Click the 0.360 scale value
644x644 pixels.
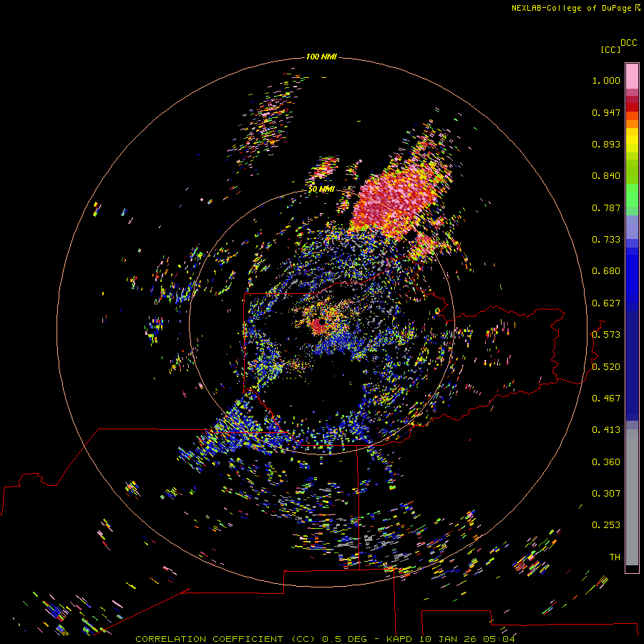(x=606, y=462)
